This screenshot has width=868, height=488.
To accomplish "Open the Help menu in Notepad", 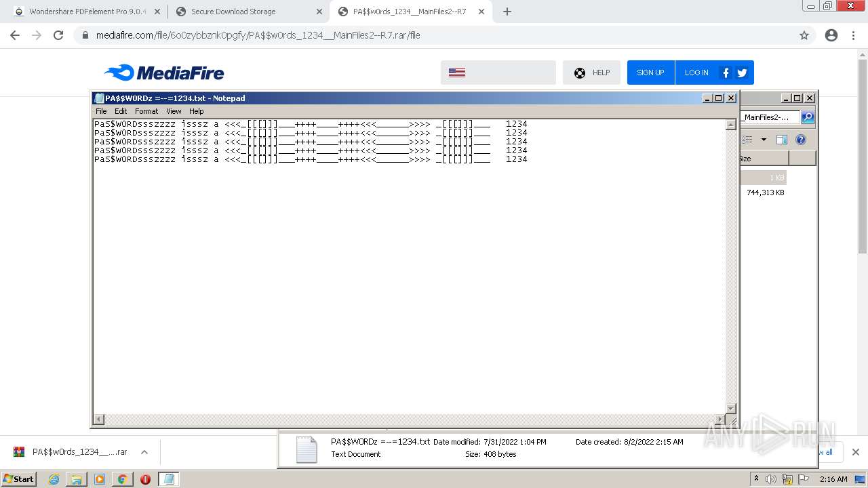I will 196,111.
